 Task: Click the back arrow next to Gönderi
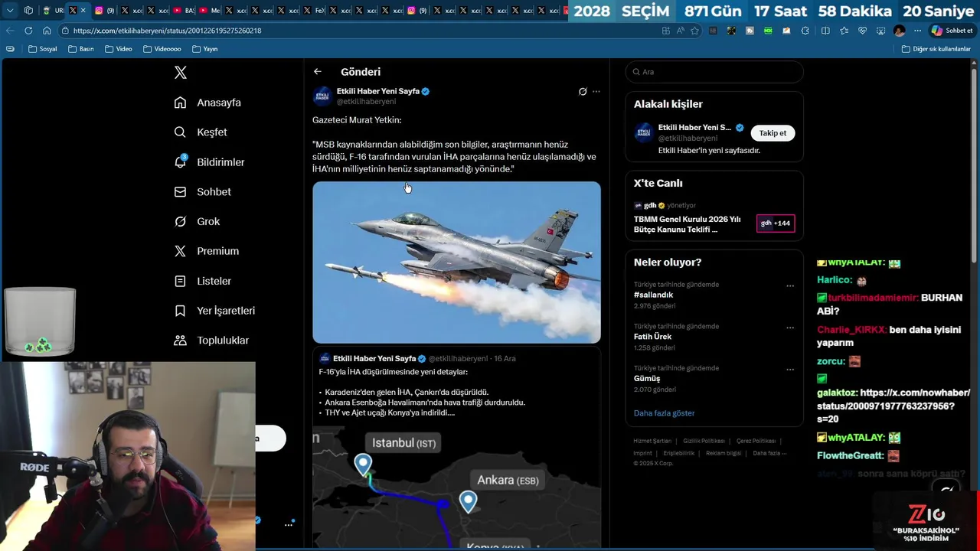(318, 72)
